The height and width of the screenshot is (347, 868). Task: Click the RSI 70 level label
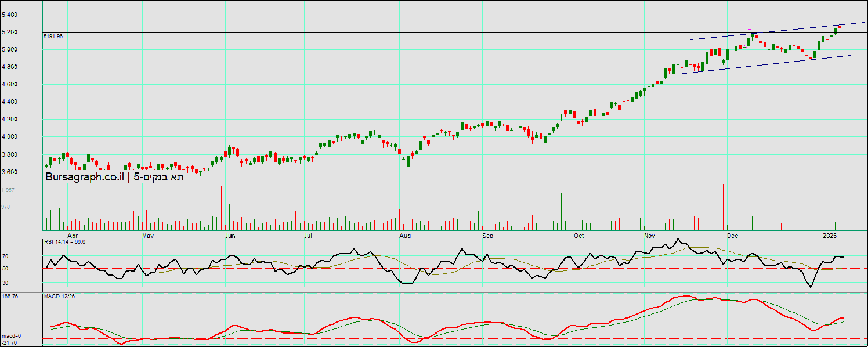[5, 256]
